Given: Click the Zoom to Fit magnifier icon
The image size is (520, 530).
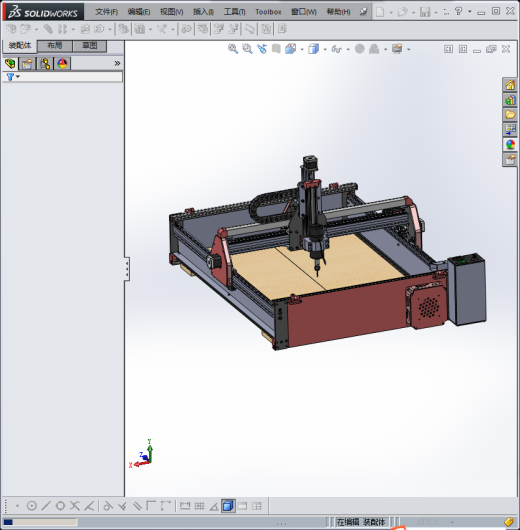Looking at the screenshot, I should coord(233,49).
